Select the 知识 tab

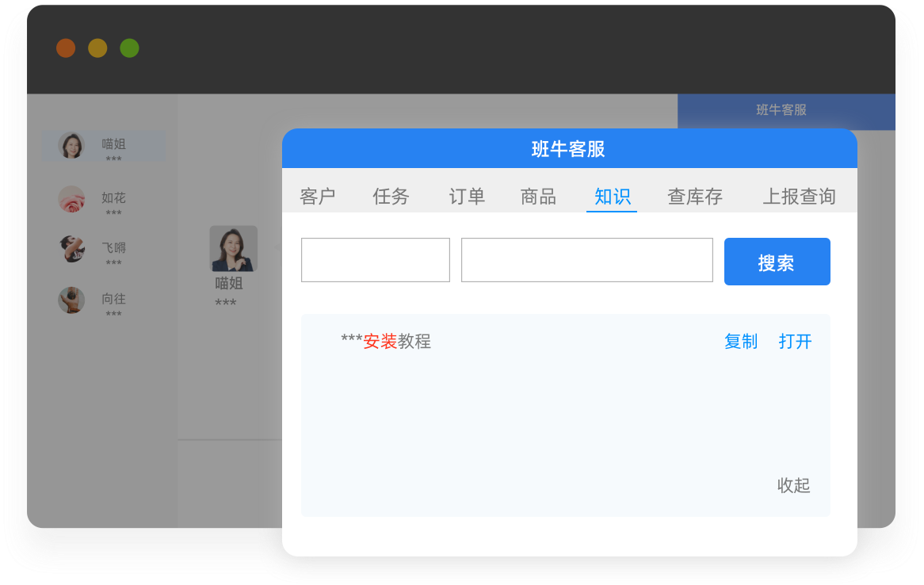pos(613,197)
